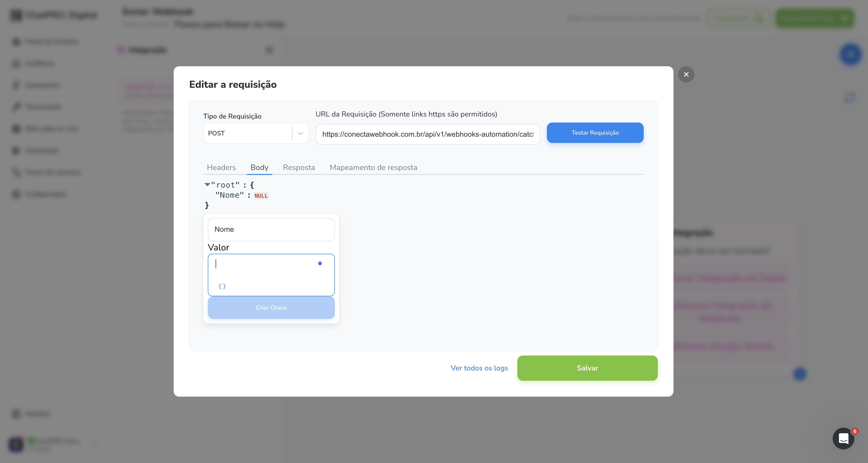Click the Nome key name input
The image size is (868, 463).
(271, 229)
